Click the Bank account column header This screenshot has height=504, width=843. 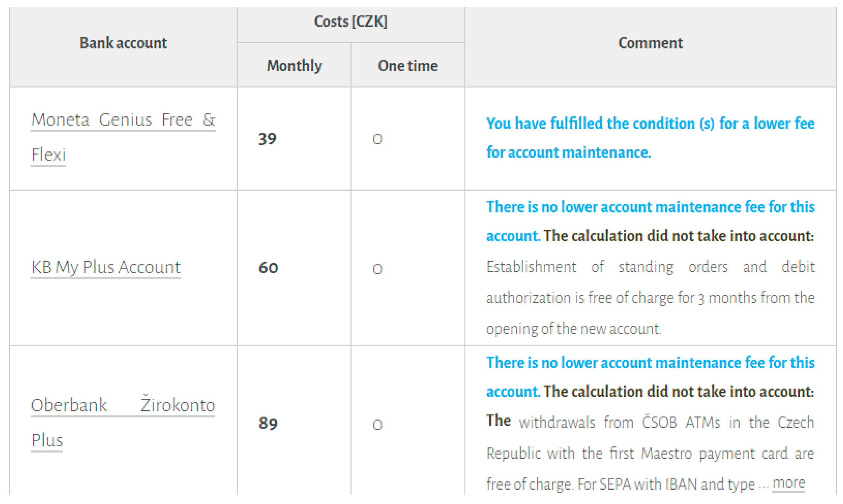[x=123, y=43]
